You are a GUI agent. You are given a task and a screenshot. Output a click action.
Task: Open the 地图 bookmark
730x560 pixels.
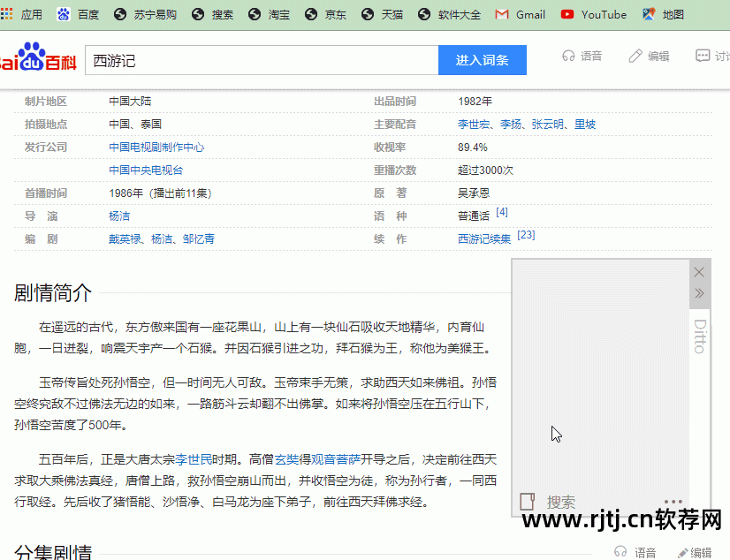[x=663, y=14]
